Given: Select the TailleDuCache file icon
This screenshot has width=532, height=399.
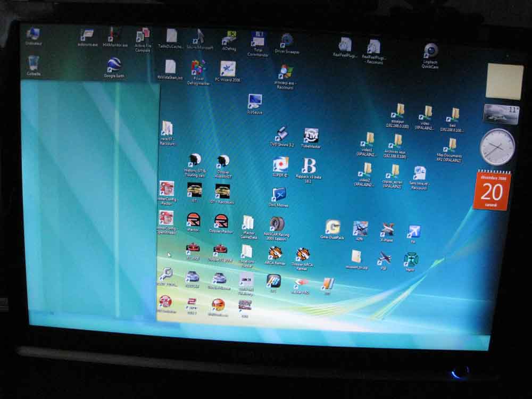Looking at the screenshot, I should click(x=171, y=39).
